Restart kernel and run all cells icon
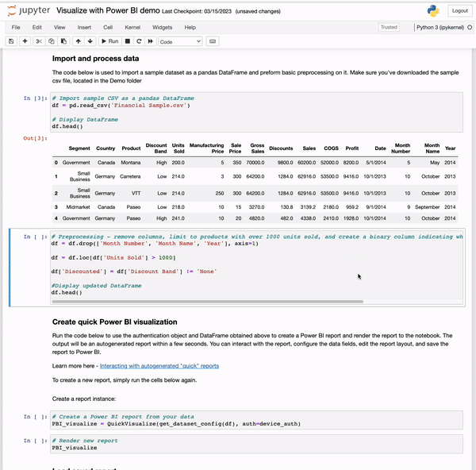The height and width of the screenshot is (470, 476). 150,41
